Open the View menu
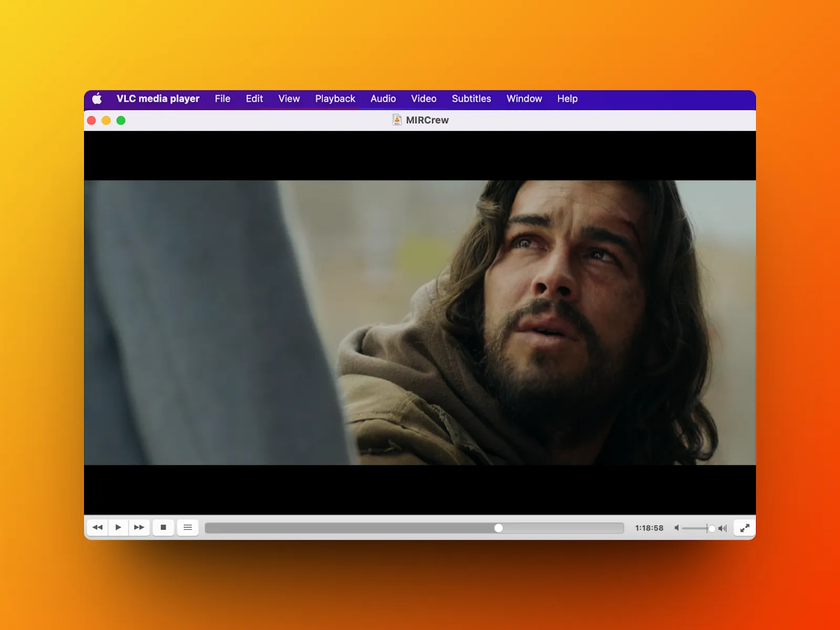The width and height of the screenshot is (840, 630). point(289,99)
